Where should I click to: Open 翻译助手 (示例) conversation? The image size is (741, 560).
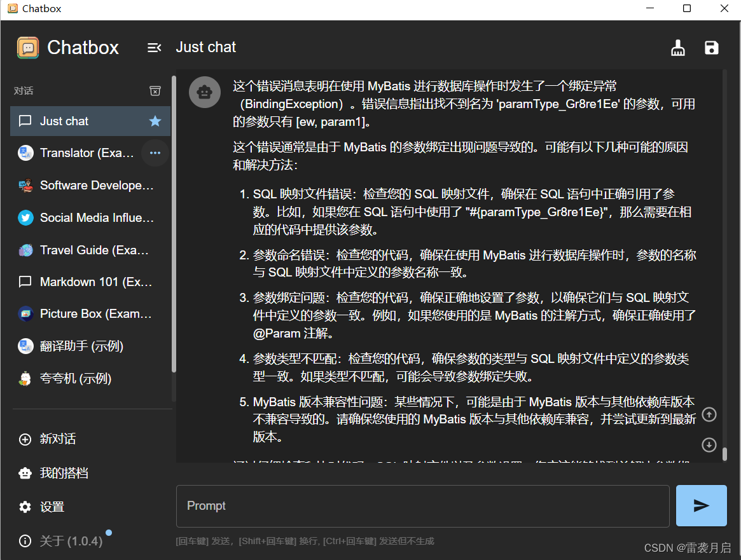pos(90,346)
